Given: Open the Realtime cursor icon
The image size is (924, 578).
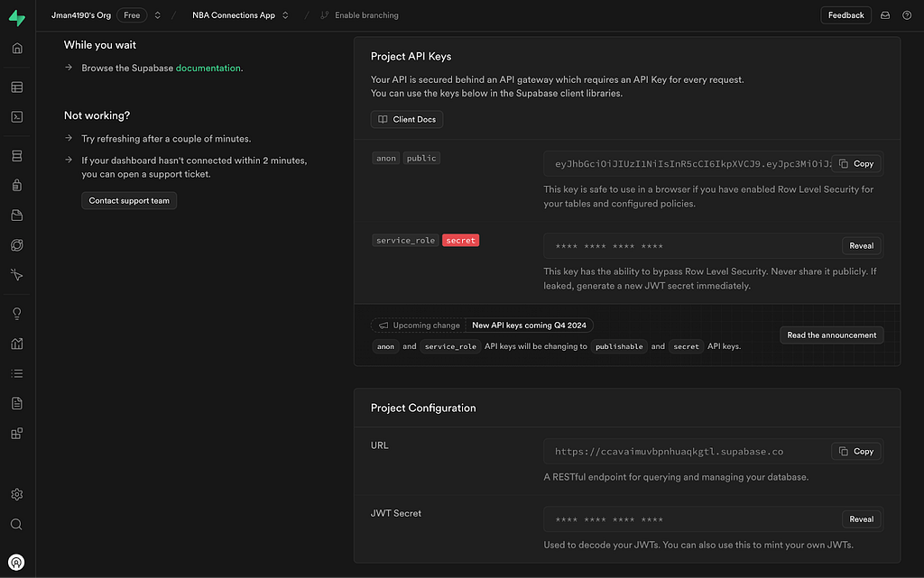Looking at the screenshot, I should (x=17, y=275).
